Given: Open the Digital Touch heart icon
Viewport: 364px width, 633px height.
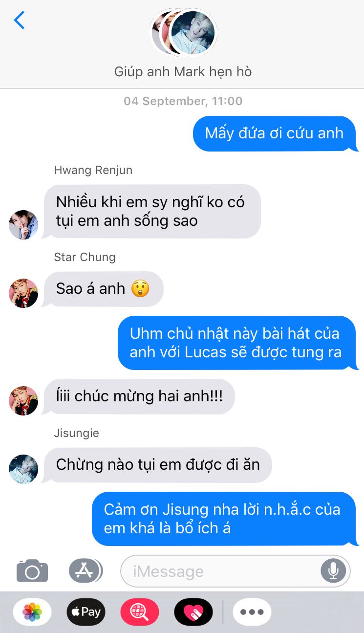Looking at the screenshot, I should coord(193,612).
